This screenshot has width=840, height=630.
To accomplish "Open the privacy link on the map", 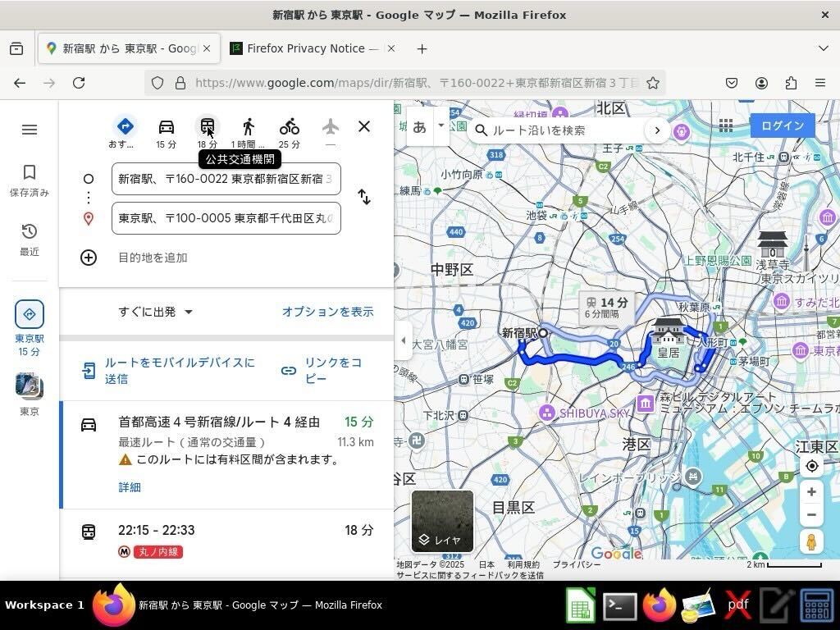I will tap(576, 564).
